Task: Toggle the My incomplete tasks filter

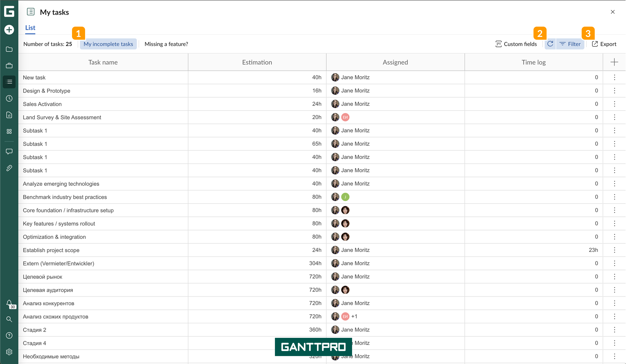Action: pyautogui.click(x=108, y=44)
